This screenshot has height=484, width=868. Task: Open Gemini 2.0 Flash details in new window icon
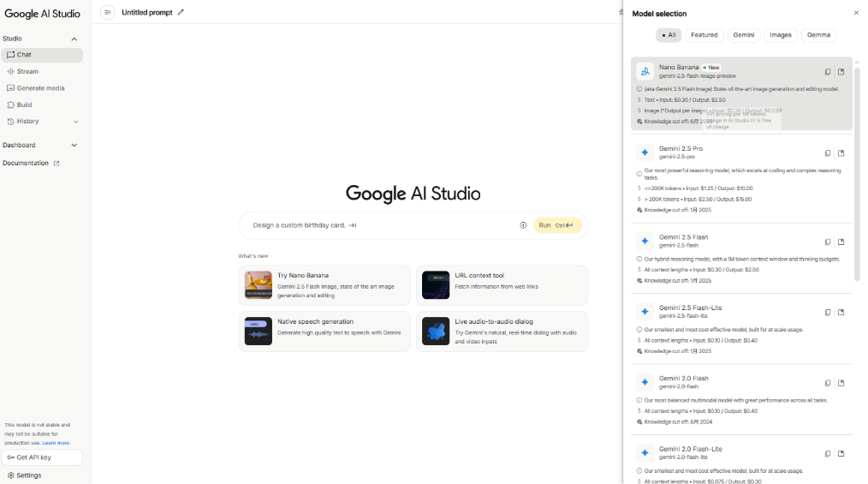tap(841, 383)
